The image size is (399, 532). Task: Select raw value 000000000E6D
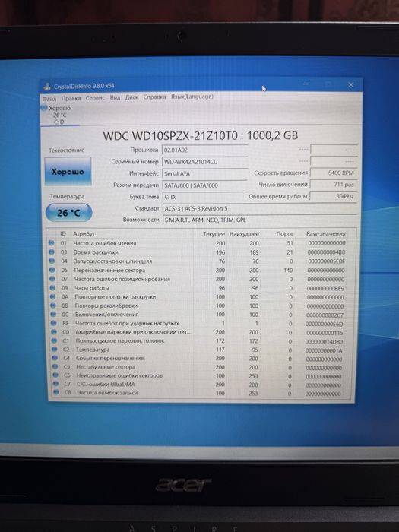click(x=325, y=324)
